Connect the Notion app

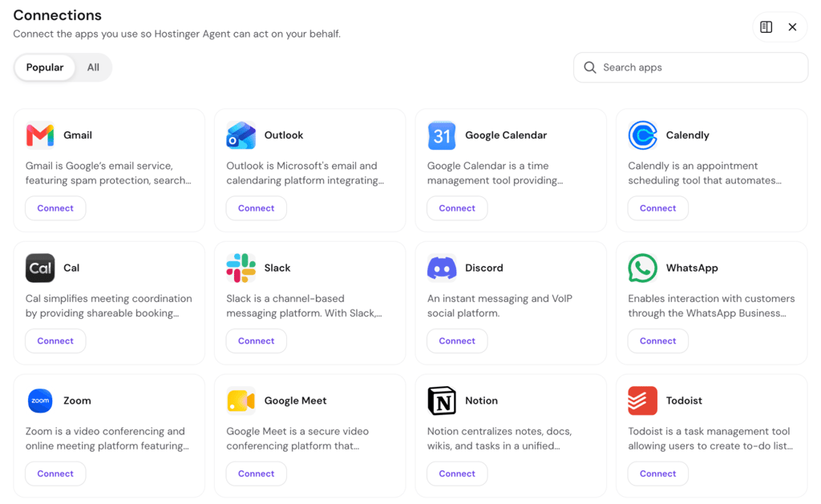point(457,474)
